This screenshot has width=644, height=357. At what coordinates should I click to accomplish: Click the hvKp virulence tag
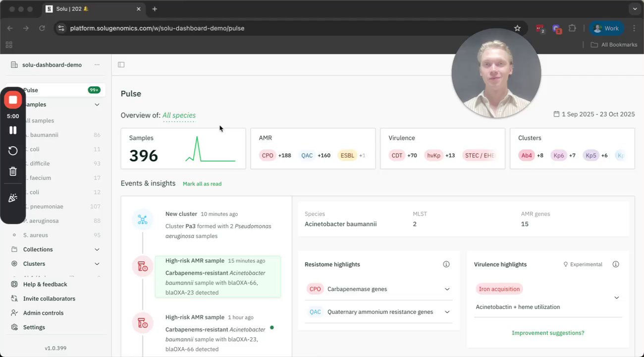433,155
